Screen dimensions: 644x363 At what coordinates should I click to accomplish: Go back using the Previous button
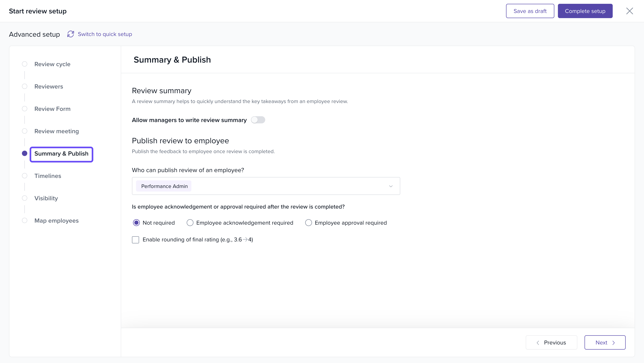coord(551,342)
